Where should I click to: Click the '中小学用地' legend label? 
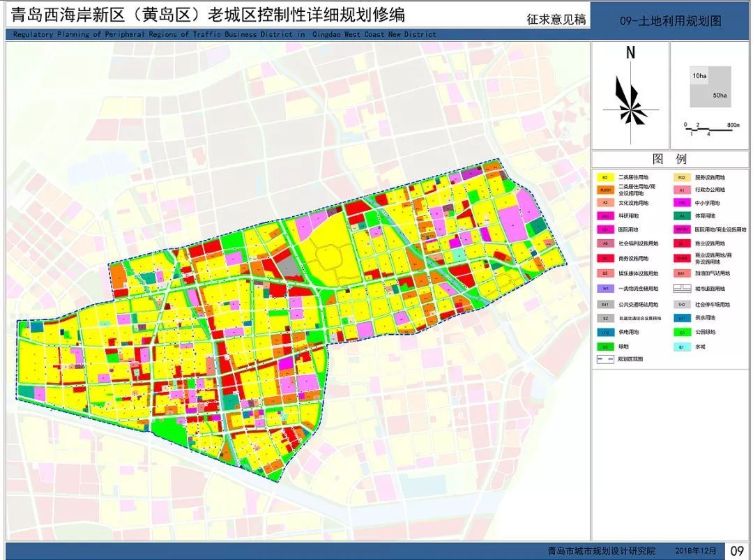(708, 203)
